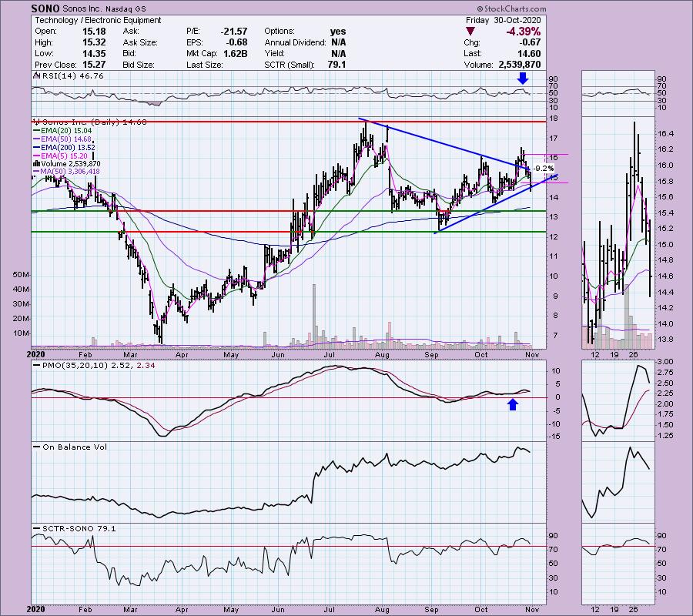
Task: Select the Technology / Electronic Equipment sector text
Action: click(98, 20)
